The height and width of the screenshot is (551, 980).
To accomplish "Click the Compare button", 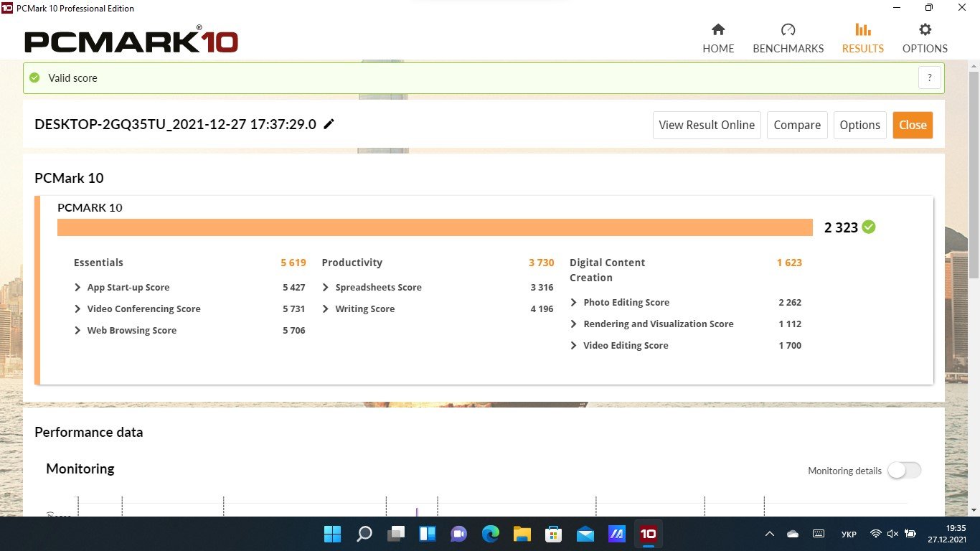I will tap(797, 125).
